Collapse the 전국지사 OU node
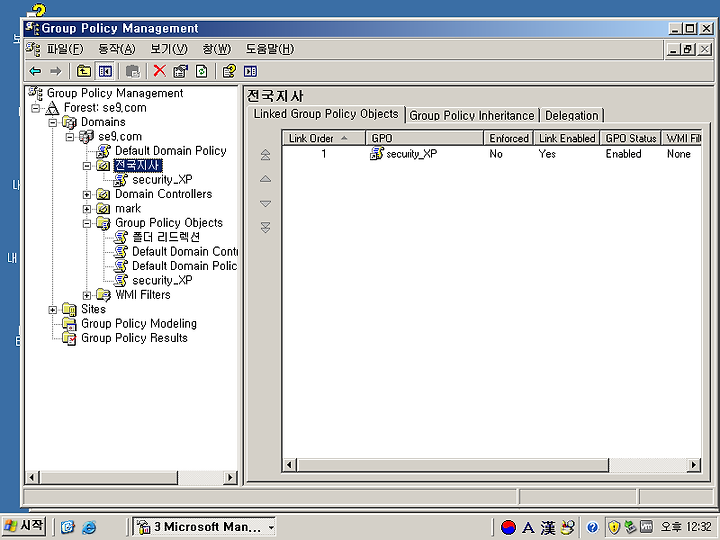This screenshot has width=720, height=540. point(87,166)
